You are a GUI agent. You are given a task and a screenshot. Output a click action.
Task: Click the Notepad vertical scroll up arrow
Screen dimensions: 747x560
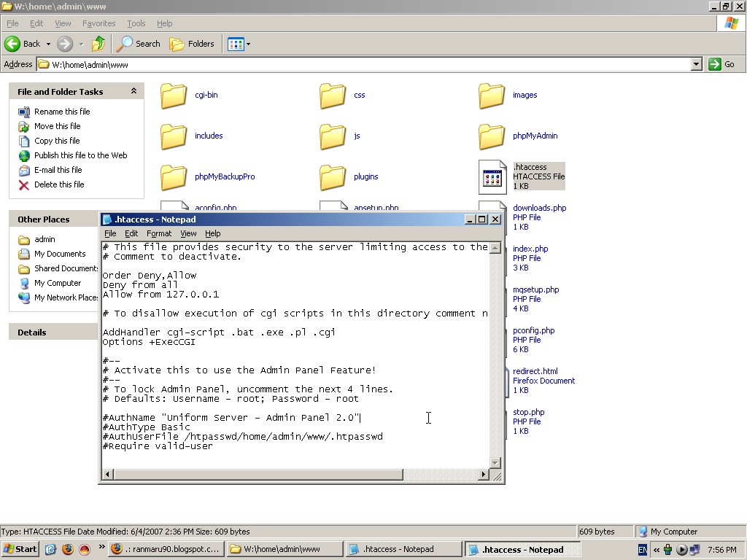point(495,248)
